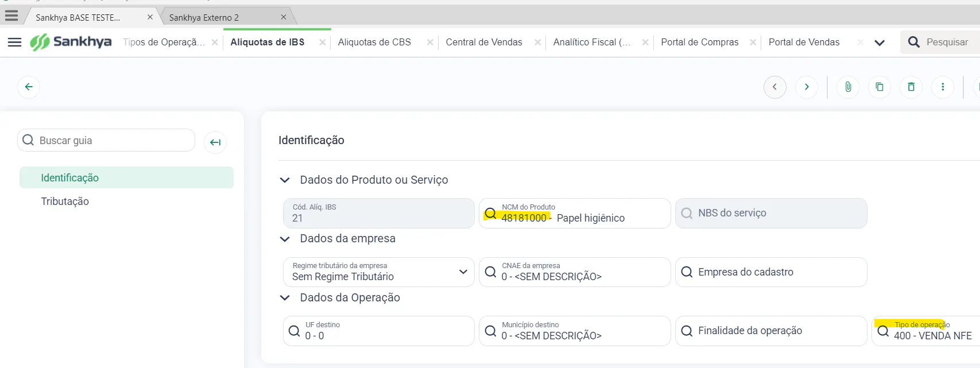Collapse the Dados da Operação section
980x368 pixels.
(285, 298)
